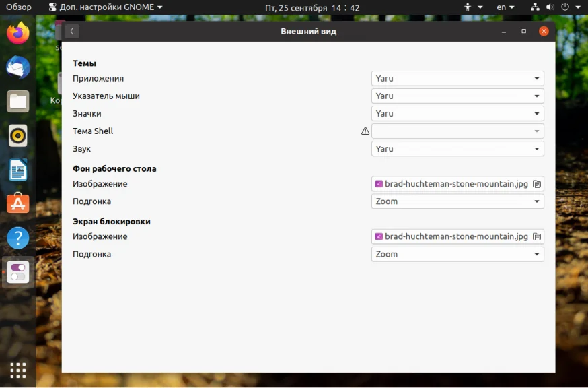The width and height of the screenshot is (588, 388).
Task: Click the Звук label
Action: point(82,149)
